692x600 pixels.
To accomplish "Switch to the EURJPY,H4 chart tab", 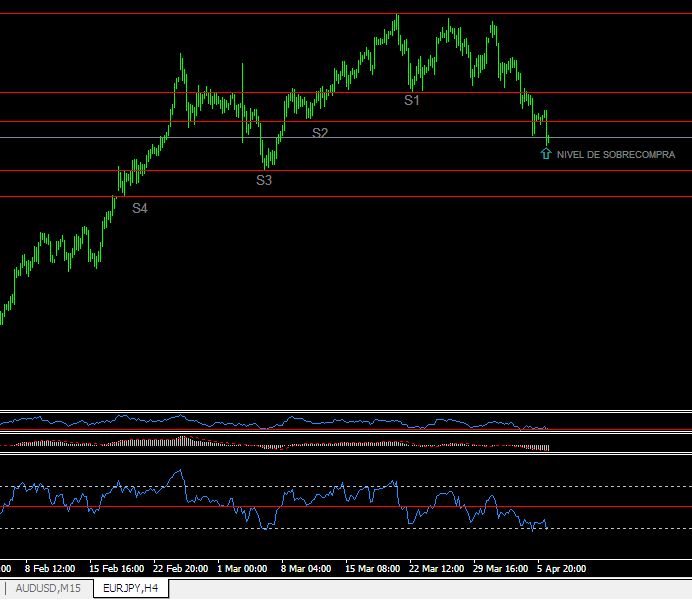I will [x=131, y=589].
